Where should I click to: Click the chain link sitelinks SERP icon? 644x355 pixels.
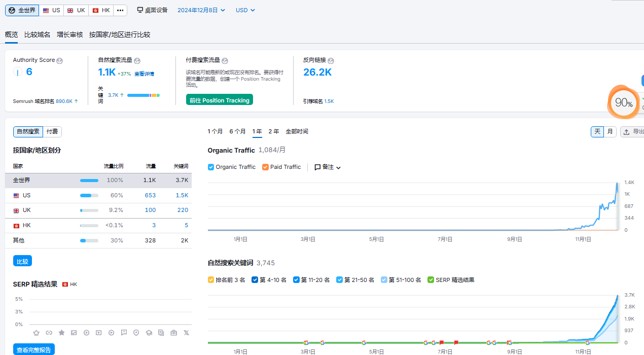[49, 333]
